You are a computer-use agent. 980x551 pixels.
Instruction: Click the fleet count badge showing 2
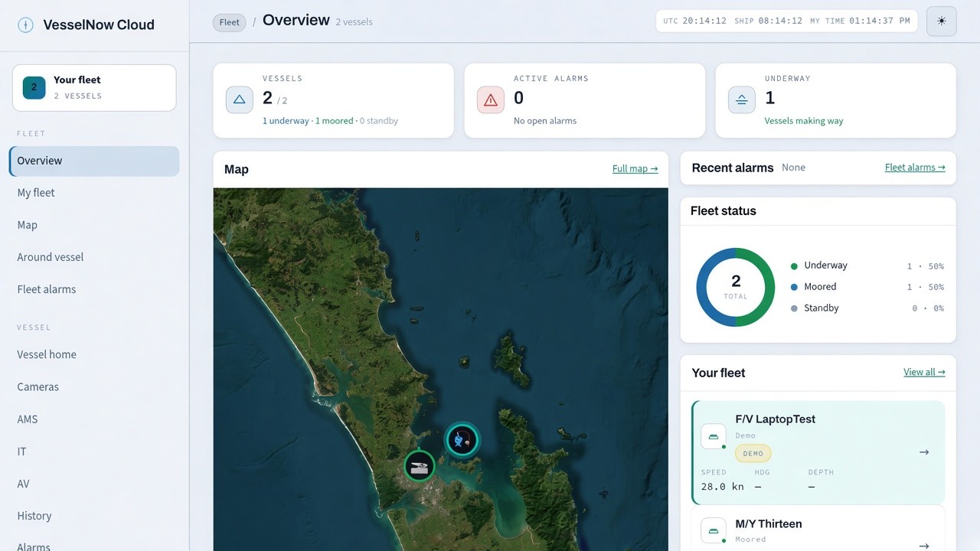point(34,87)
